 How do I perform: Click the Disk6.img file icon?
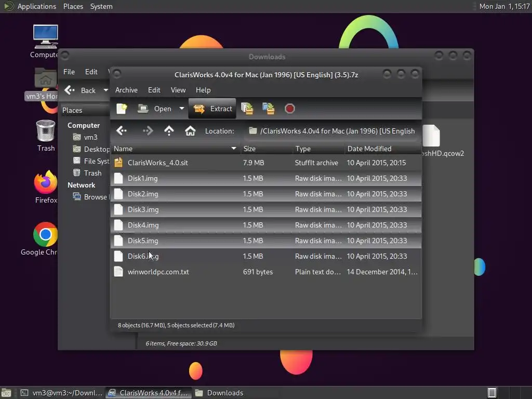point(118,256)
